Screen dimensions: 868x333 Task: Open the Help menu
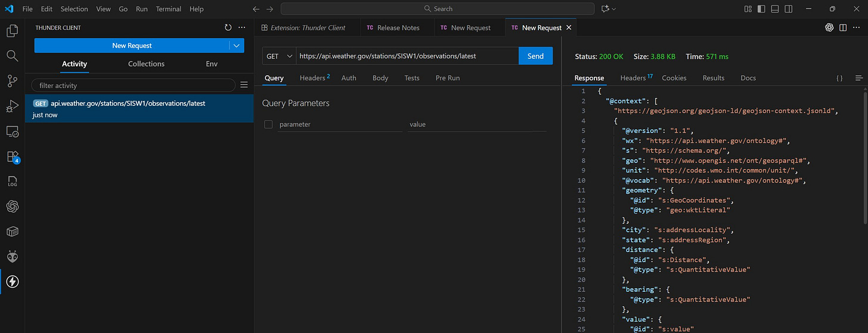pos(196,9)
